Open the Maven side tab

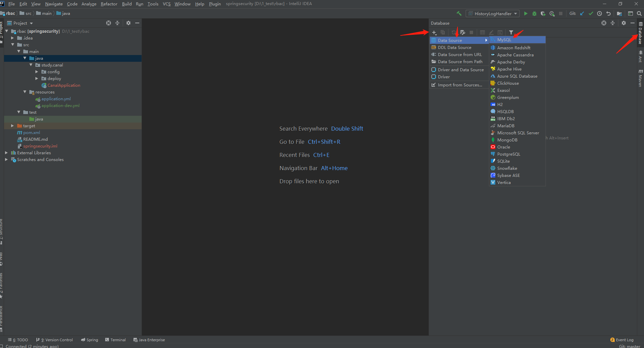coord(640,78)
